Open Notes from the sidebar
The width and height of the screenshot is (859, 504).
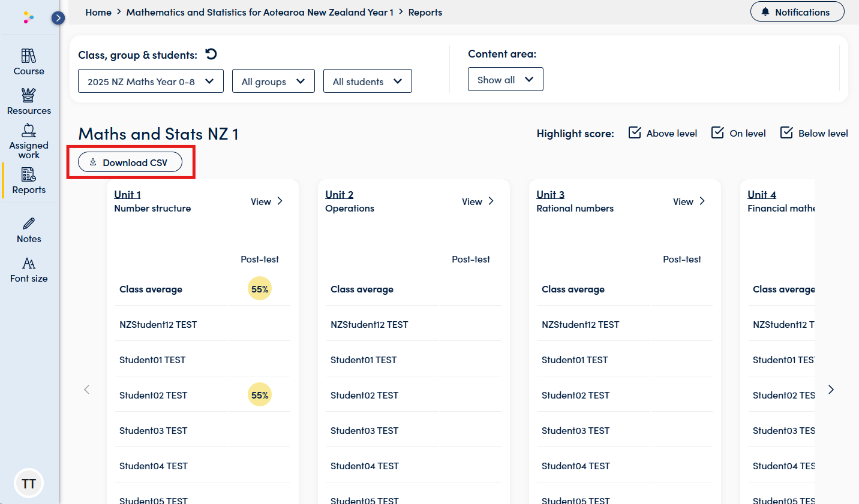[x=29, y=231]
